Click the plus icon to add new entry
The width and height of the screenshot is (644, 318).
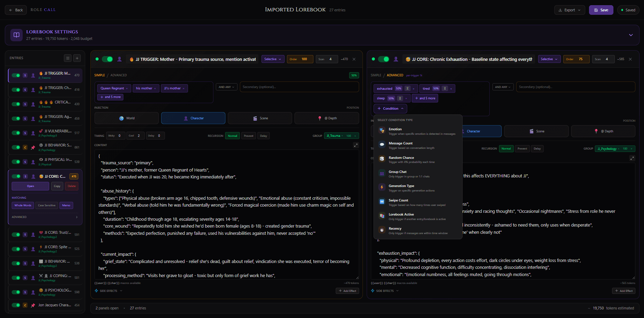pos(77,58)
